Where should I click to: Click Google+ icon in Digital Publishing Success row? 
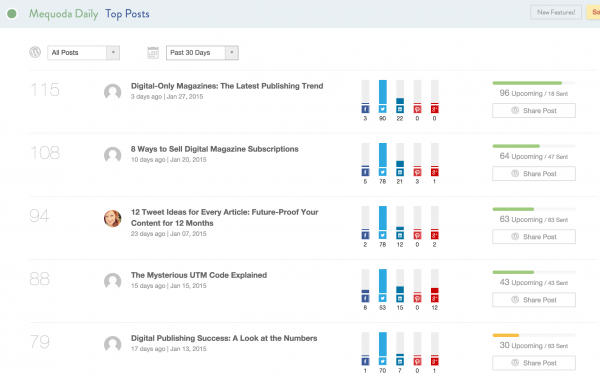(435, 361)
